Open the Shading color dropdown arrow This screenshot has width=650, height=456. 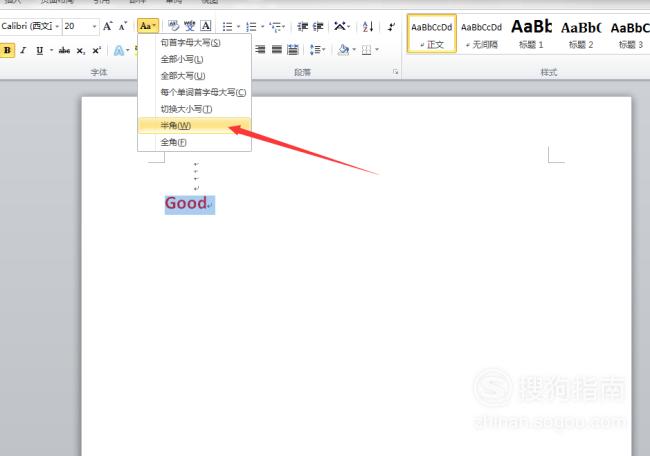[x=354, y=50]
